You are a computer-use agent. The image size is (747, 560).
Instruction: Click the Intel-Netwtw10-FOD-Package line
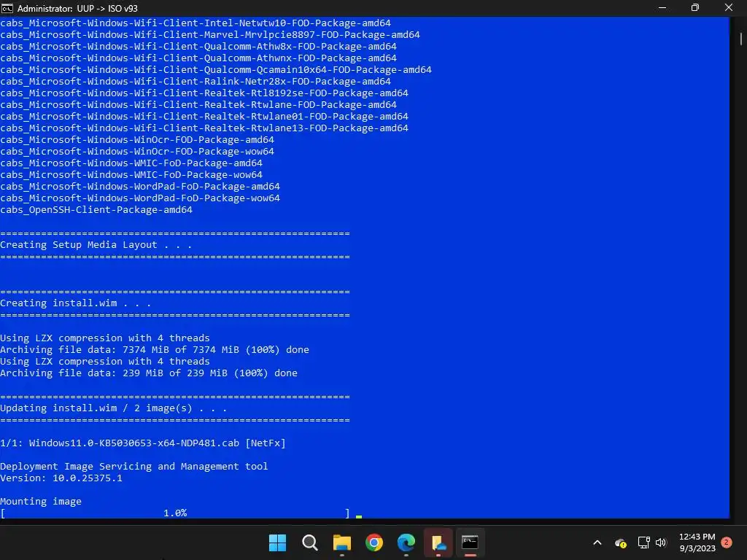tap(196, 23)
